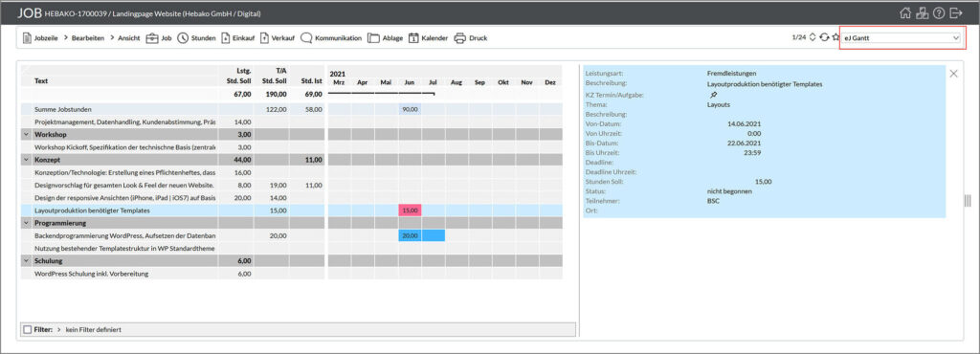Click the kein Filter definiert link
Image resolution: width=980 pixels, height=354 pixels.
[x=88, y=329]
